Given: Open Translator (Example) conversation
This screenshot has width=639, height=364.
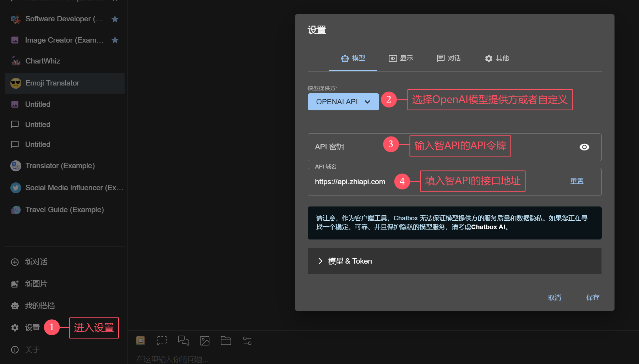Looking at the screenshot, I should [x=65, y=166].
